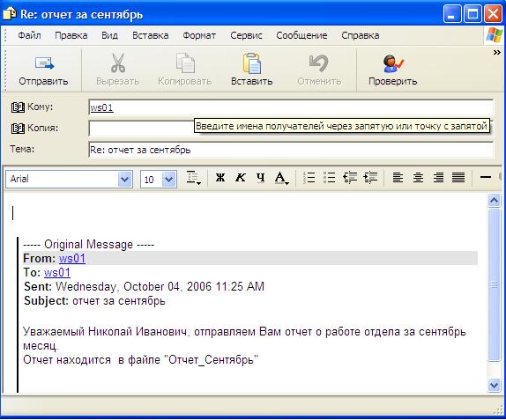506x420 pixels.
Task: Open the font color A button
Action: coord(281,178)
